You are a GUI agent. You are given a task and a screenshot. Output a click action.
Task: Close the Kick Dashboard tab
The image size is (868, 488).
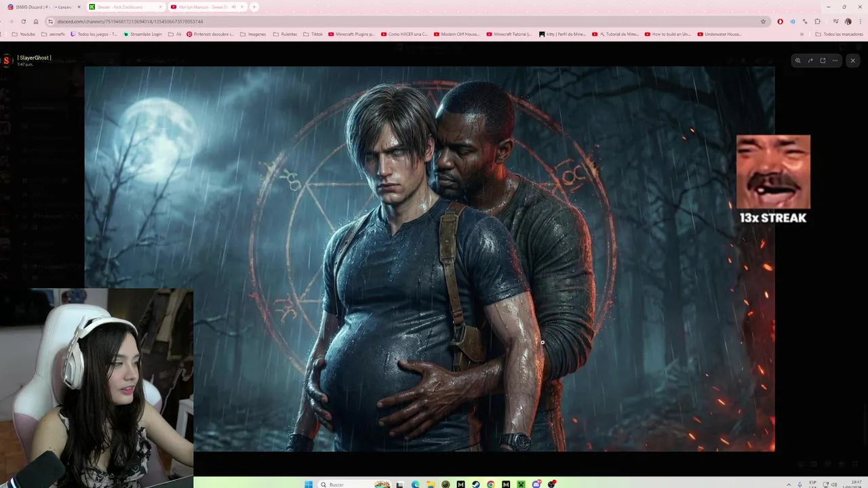click(x=160, y=7)
